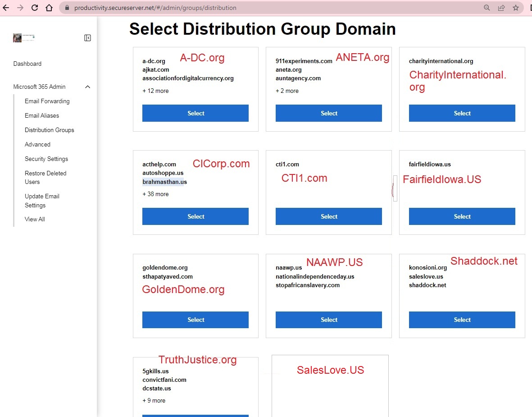Image resolution: width=532 pixels, height=417 pixels.
Task: Click the account logo thumbnail in sidebar
Action: (x=24, y=38)
